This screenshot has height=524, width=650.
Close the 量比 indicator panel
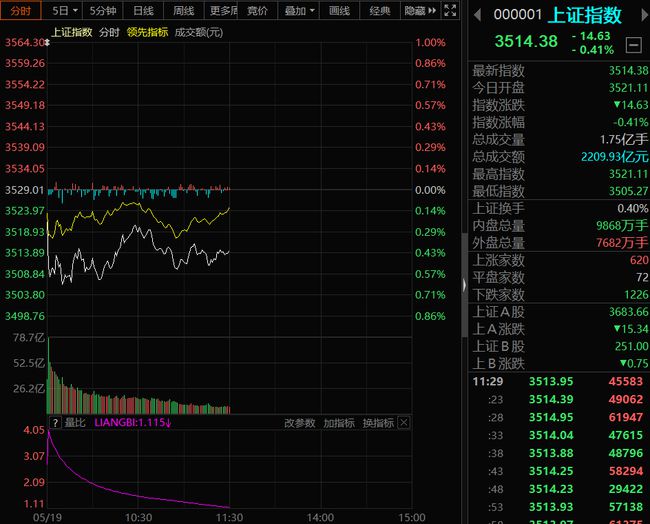(403, 423)
